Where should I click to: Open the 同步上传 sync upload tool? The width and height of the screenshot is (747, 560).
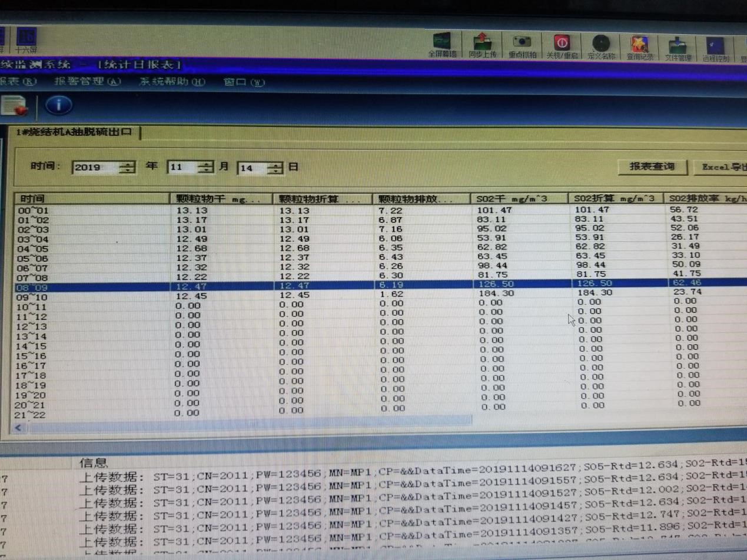pyautogui.click(x=483, y=43)
